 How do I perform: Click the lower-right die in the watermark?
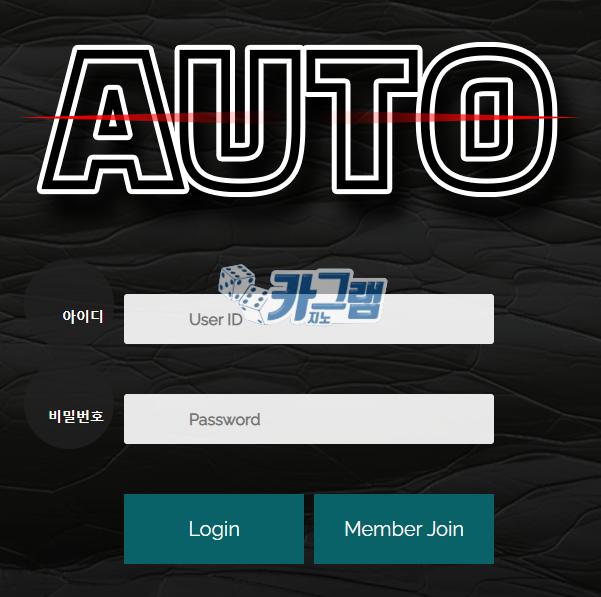pos(253,305)
